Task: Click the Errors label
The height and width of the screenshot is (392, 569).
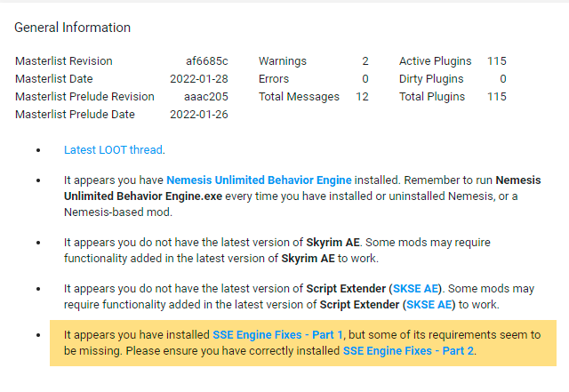Action: pos(274,79)
